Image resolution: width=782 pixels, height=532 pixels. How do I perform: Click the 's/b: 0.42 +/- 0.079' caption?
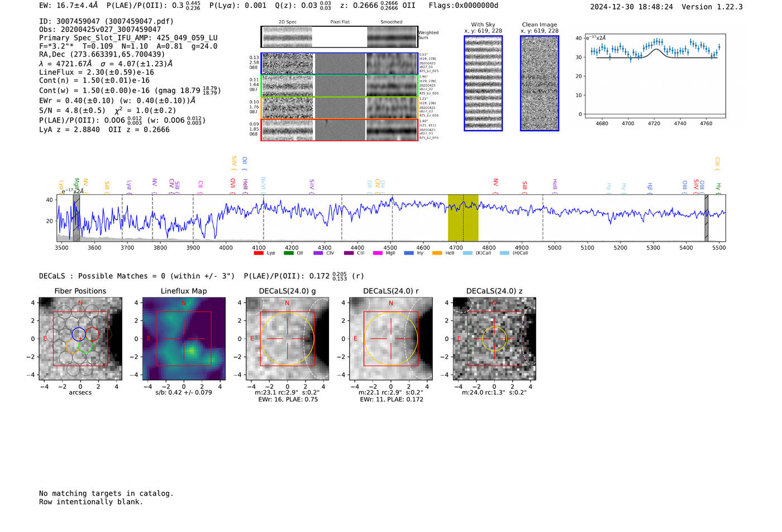click(184, 392)
